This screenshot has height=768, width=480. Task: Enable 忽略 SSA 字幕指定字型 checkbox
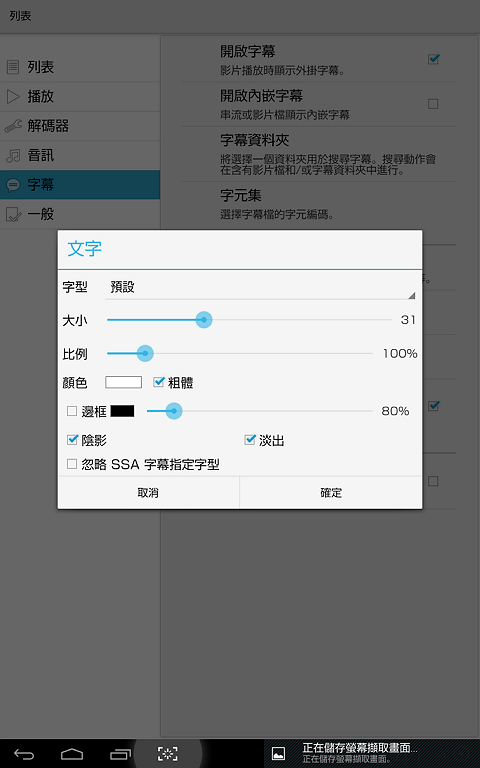[x=72, y=464]
